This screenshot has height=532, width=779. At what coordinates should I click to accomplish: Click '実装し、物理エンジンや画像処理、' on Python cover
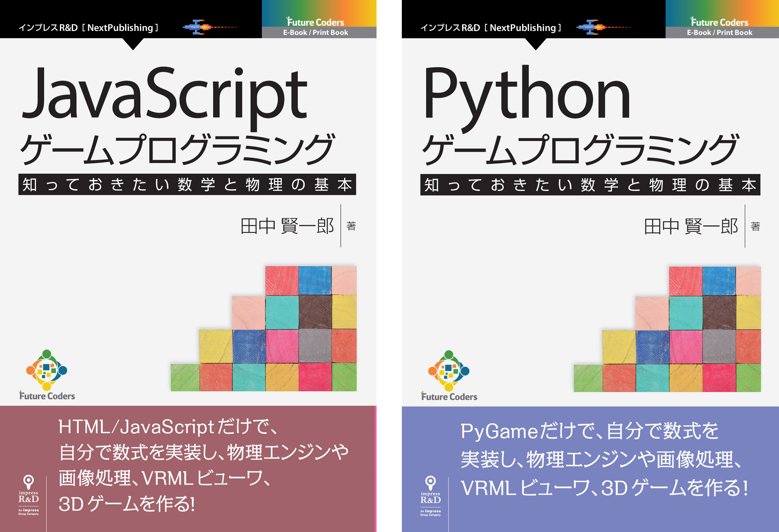click(601, 459)
